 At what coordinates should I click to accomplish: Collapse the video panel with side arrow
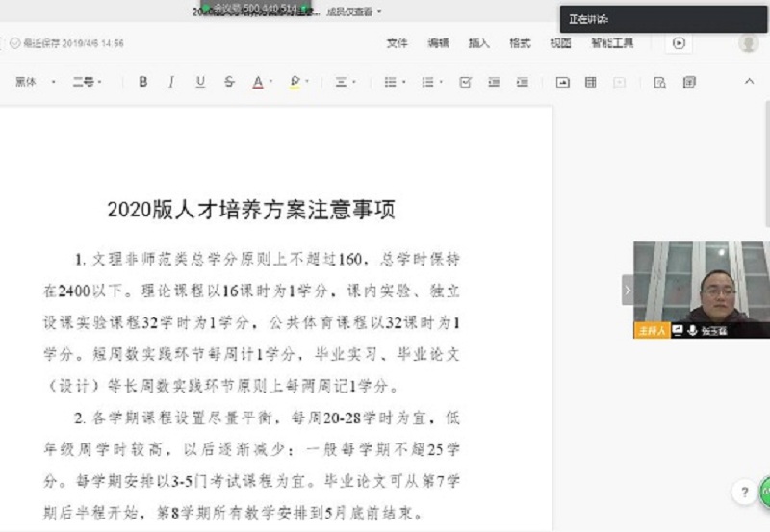click(628, 290)
